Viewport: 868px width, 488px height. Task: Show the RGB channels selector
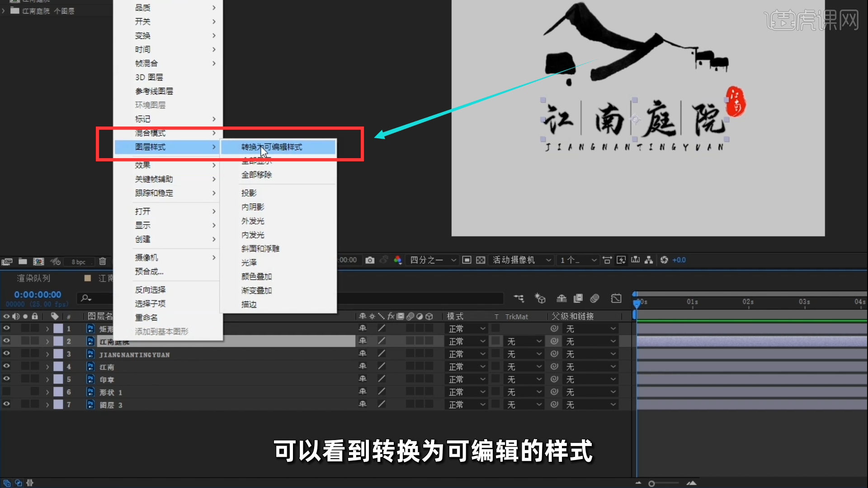click(397, 260)
